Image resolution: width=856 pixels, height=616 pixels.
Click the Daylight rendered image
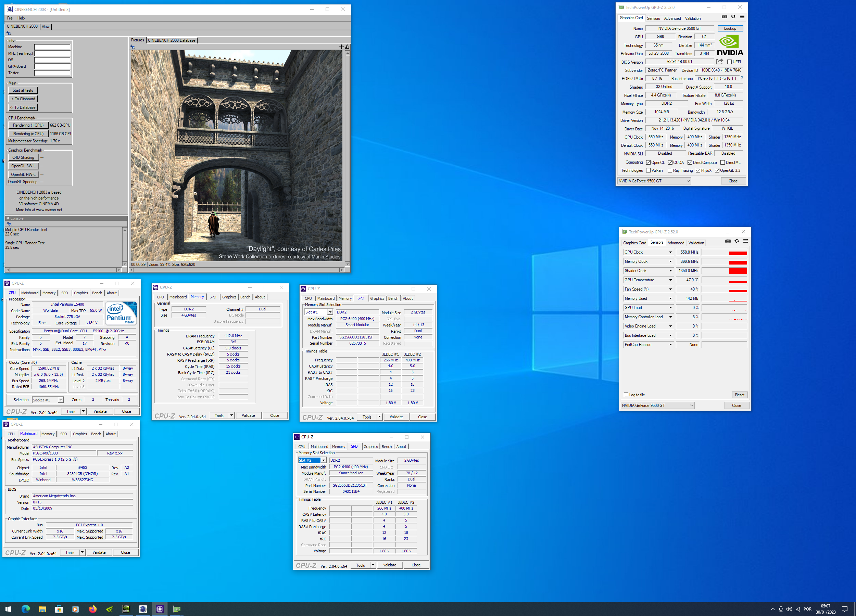pyautogui.click(x=237, y=155)
